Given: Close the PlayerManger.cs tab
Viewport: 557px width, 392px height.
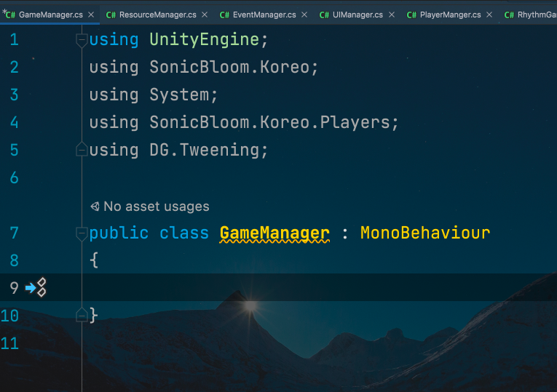Looking at the screenshot, I should click(489, 15).
